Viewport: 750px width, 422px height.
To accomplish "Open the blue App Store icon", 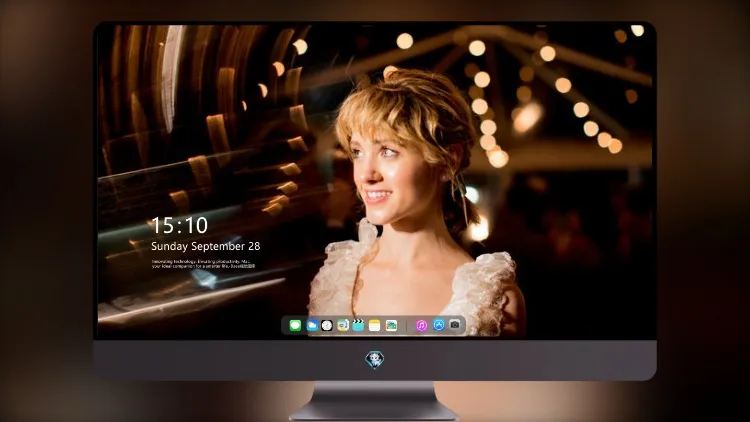I will [x=439, y=325].
